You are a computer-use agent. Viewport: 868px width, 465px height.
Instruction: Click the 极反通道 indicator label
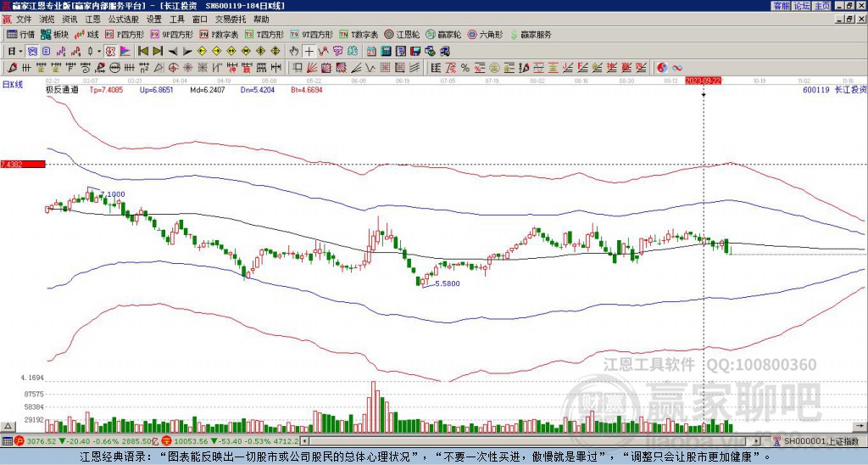[62, 89]
